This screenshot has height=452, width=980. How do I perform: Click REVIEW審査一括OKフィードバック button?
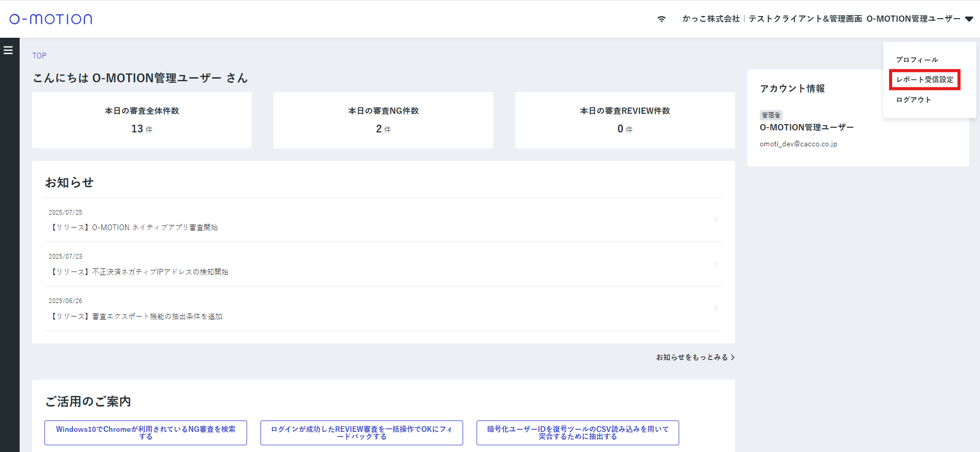click(361, 433)
